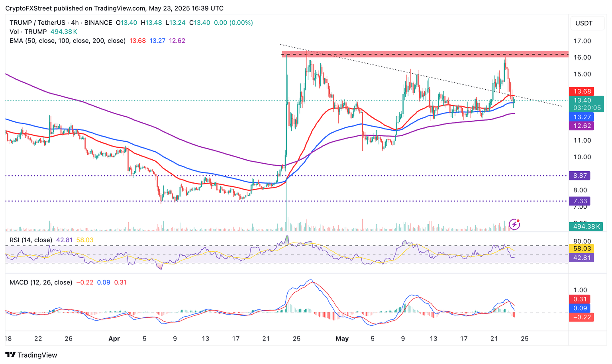The width and height of the screenshot is (612, 364).
Task: Click the yellow 58.03 RSI value tag
Action: tap(581, 249)
